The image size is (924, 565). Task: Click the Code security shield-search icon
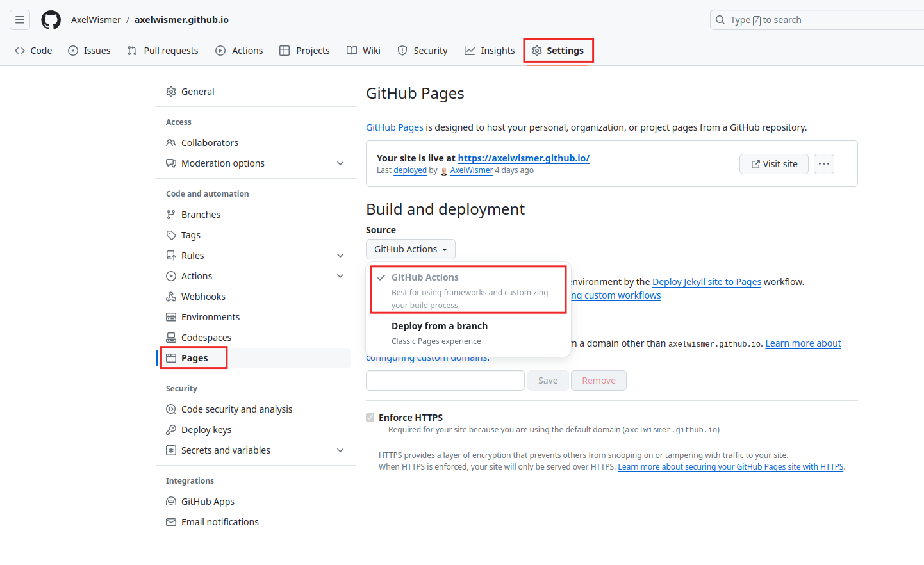click(171, 409)
